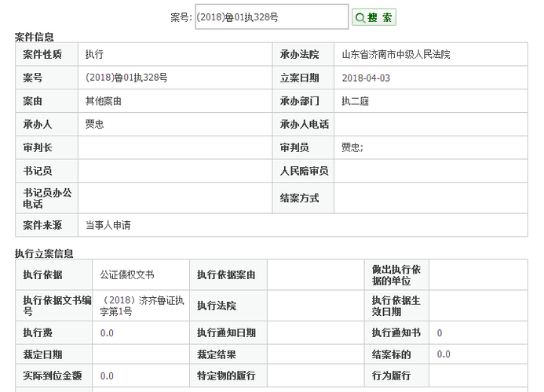Screen dimensions: 544x392
Task: Click the 审判长 label cell
Action: [46, 147]
